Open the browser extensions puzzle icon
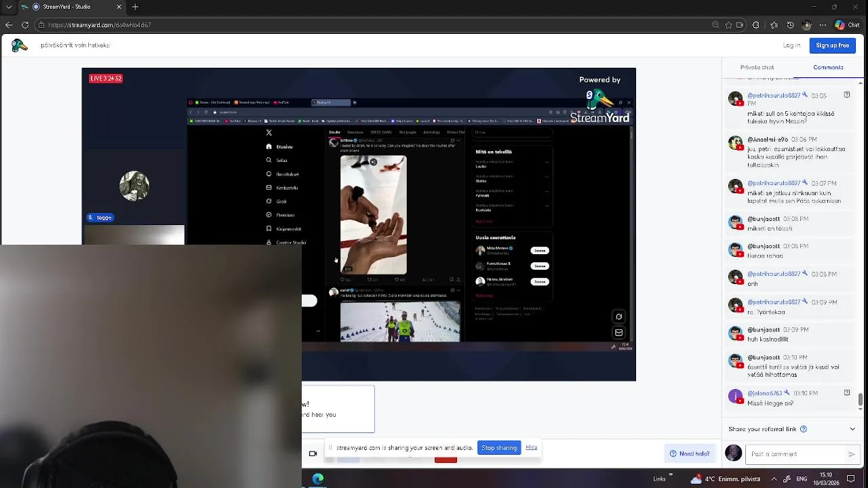 pyautogui.click(x=756, y=25)
